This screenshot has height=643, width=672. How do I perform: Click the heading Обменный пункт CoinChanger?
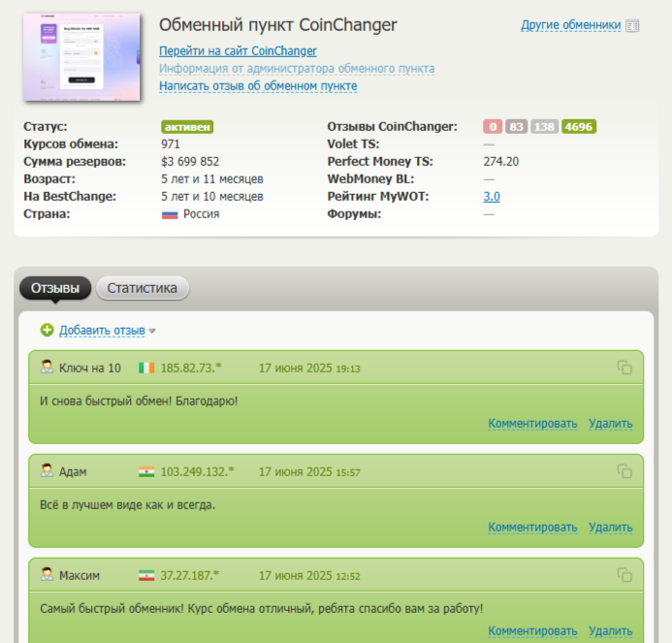click(x=278, y=25)
